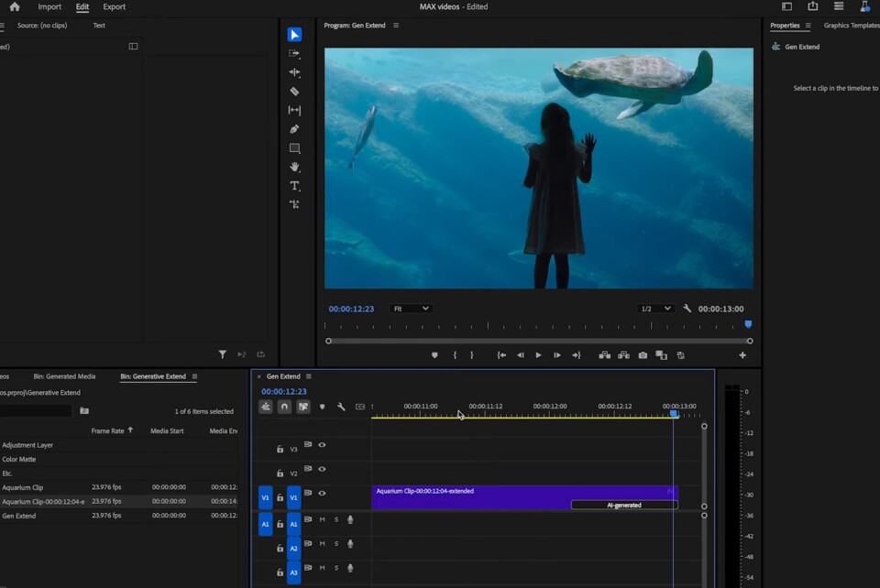Open timeline wrench display settings

tap(341, 407)
